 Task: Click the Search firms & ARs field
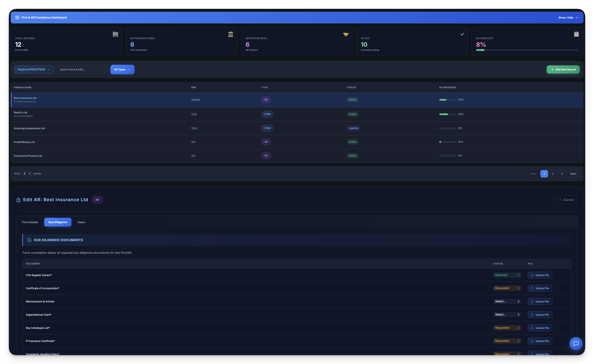tap(82, 69)
